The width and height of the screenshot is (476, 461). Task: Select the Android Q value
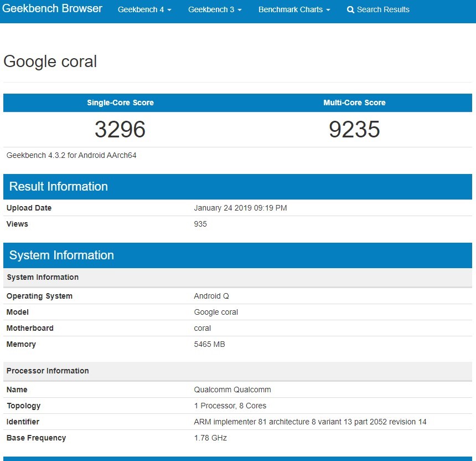(x=211, y=296)
